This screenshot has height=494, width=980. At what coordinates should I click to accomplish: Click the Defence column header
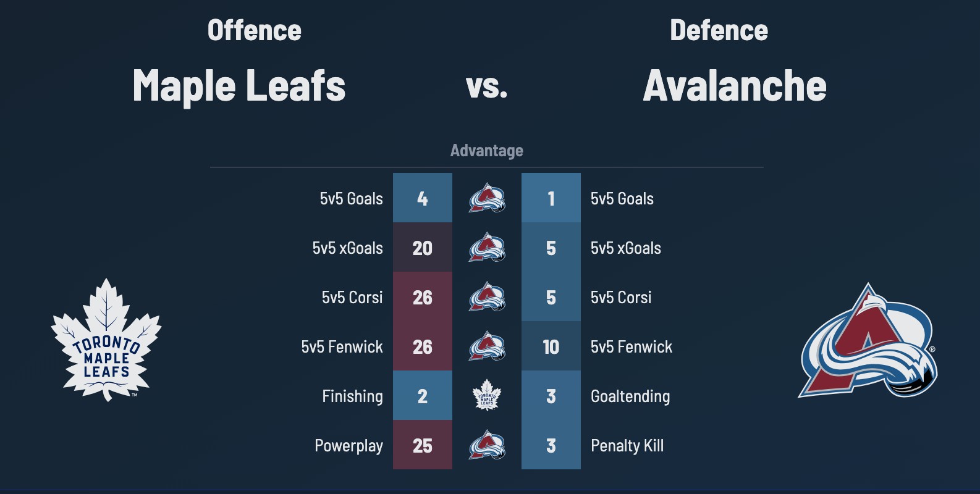tap(719, 30)
